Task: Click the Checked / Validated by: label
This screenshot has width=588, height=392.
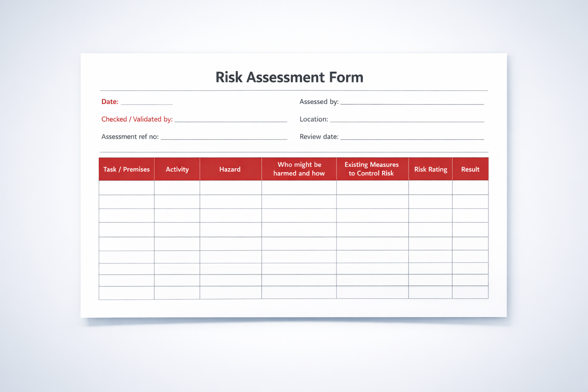Action: click(137, 119)
